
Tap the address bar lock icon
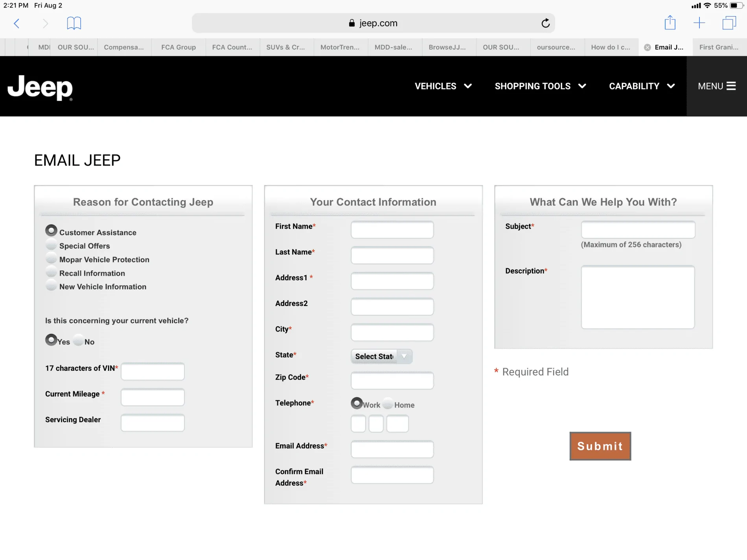(x=352, y=23)
